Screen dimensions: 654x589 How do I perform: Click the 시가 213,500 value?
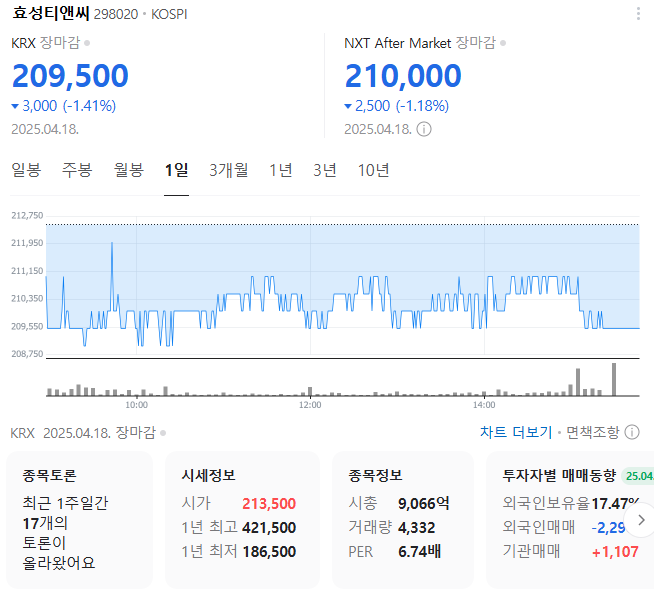pos(269,503)
